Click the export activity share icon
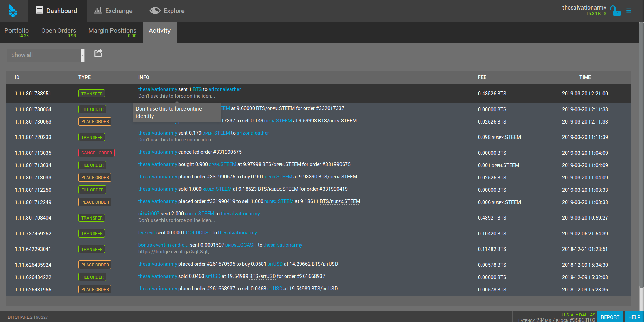This screenshot has height=322, width=644. [98, 53]
